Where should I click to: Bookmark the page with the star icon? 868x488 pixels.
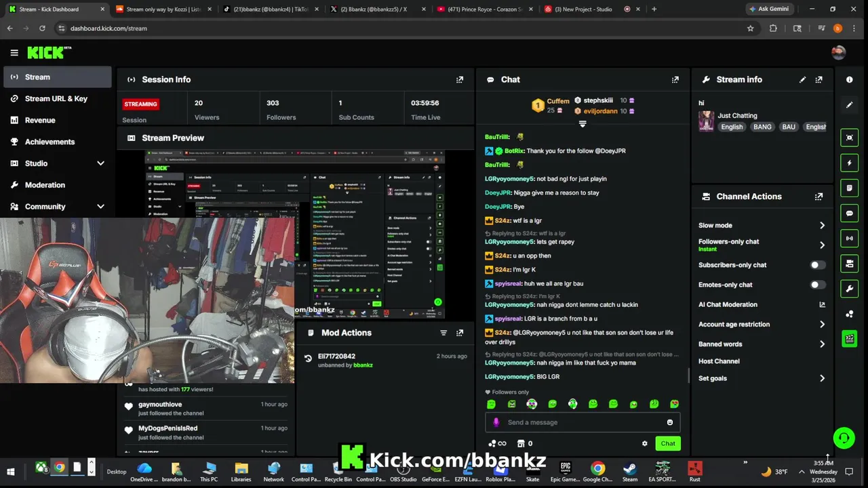tap(750, 28)
